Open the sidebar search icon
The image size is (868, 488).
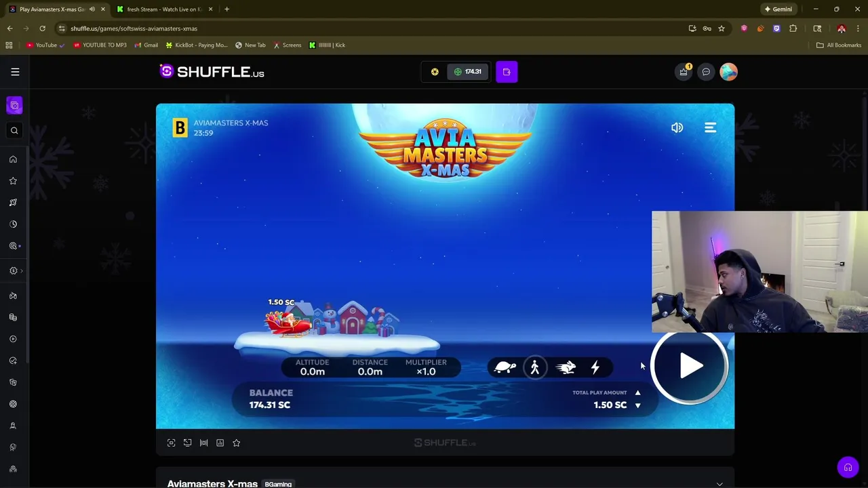click(14, 130)
